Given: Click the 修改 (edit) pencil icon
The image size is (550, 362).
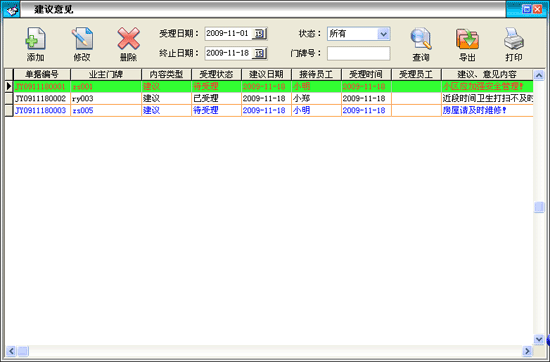Looking at the screenshot, I should [x=82, y=39].
